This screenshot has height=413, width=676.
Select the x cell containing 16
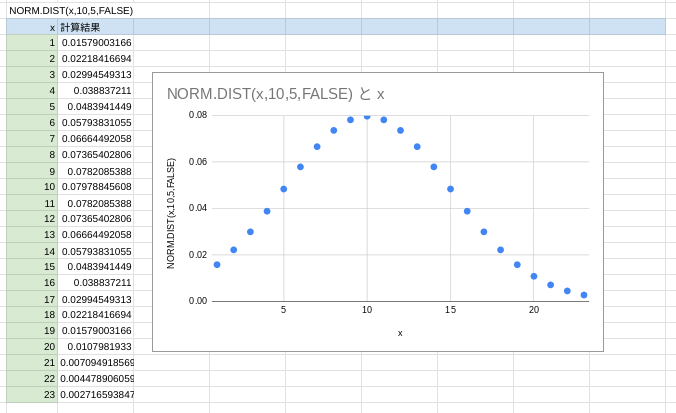coord(32,282)
